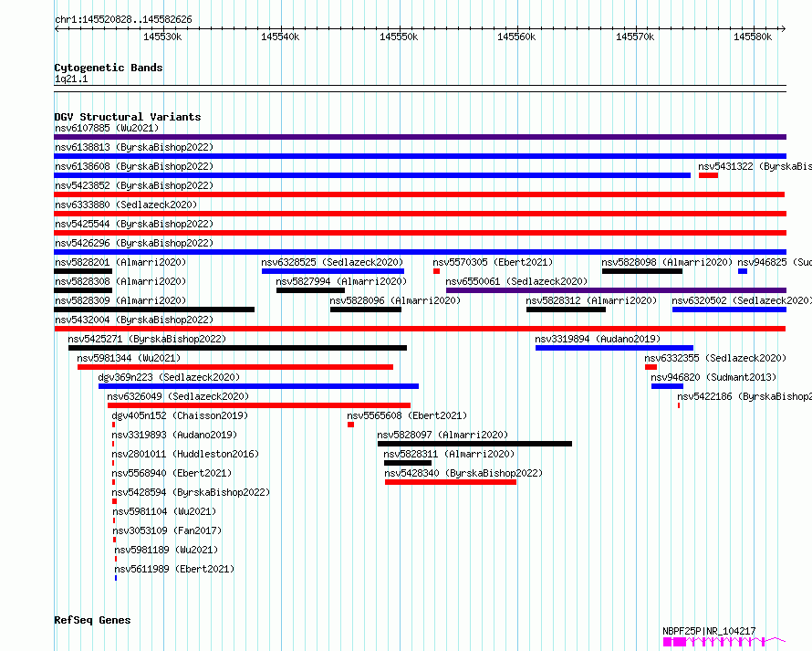
Task: Select dgv369n223 (Sedlazeck2020) label
Action: 169,377
